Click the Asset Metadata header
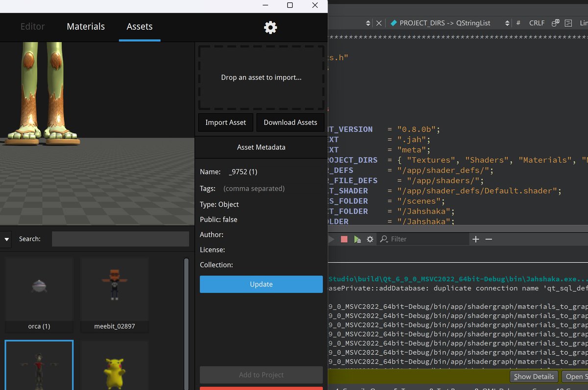The image size is (588, 390). [x=261, y=147]
